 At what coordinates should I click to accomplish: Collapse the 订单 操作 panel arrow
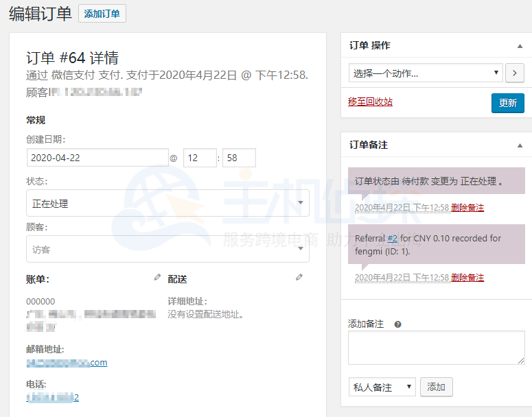(x=520, y=46)
